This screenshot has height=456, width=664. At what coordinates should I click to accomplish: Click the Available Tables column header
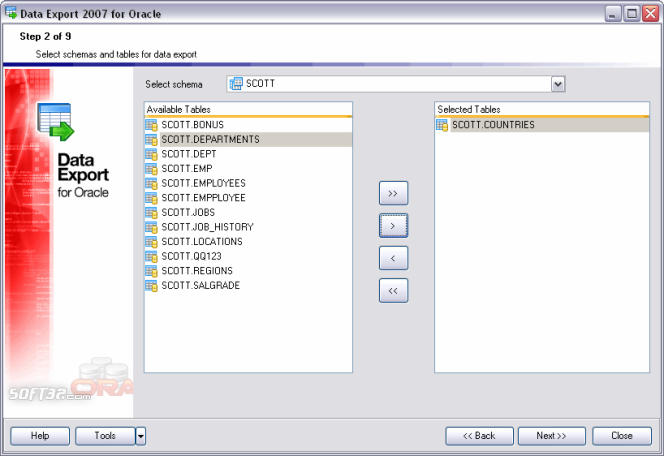click(248, 110)
